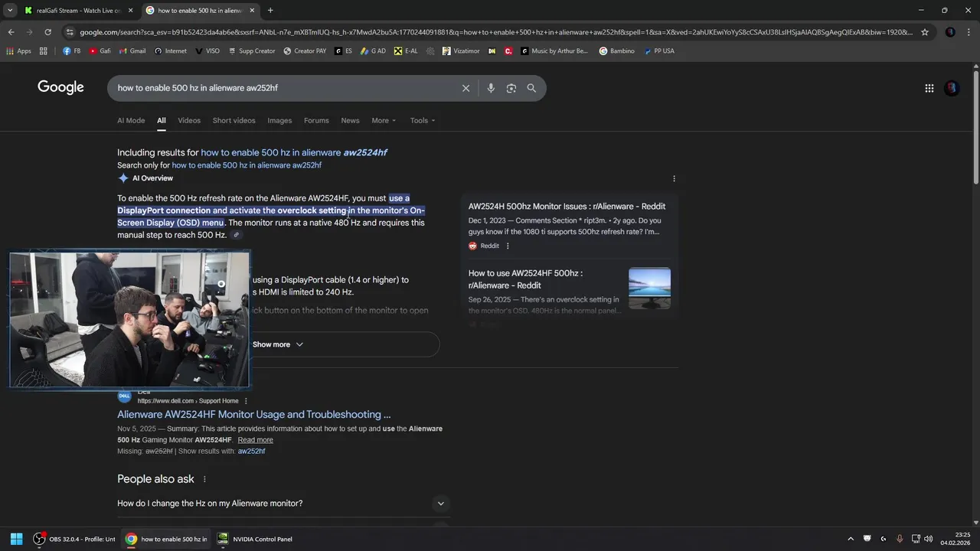Open Alienware AW2524HF Monitor Usage result
The width and height of the screenshot is (980, 551).
pos(254,415)
